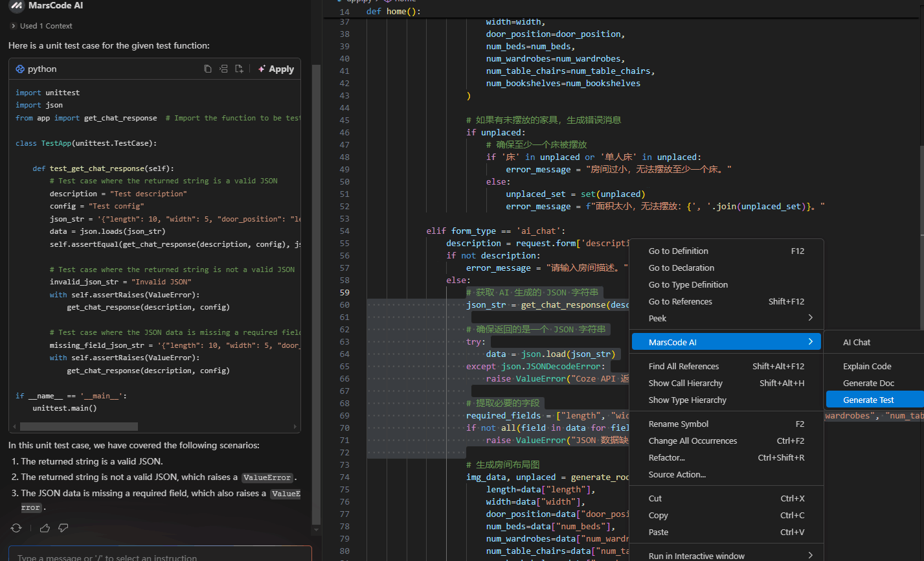Click 'class TestApp(unittest.TestCase):' in chat code
Viewport: 924px width, 561px height.
pyautogui.click(x=86, y=143)
